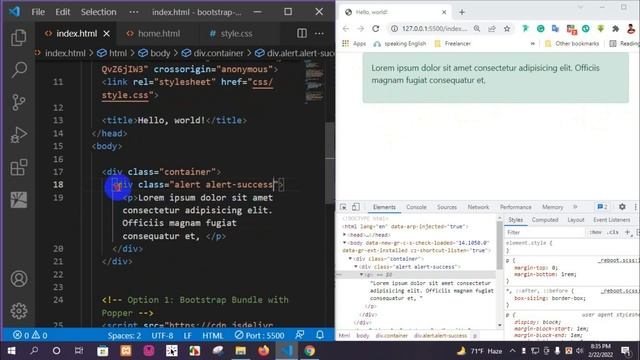Reload the page in Chrome
The height and width of the screenshot is (360, 640).
[376, 29]
